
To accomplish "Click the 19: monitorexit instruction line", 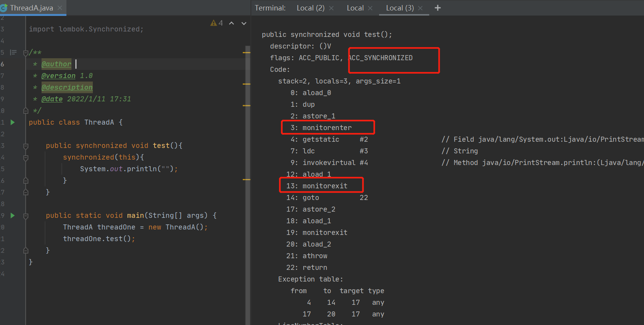I will (x=317, y=233).
